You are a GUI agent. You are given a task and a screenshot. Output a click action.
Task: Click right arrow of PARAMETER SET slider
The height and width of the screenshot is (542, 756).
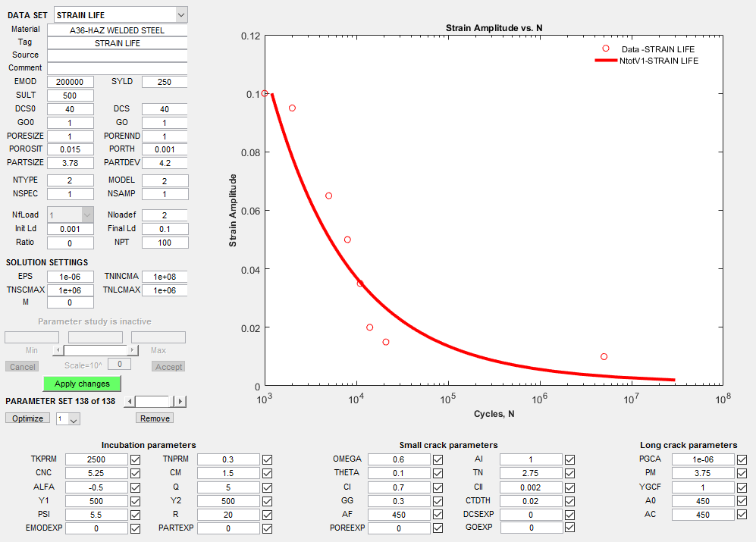point(180,402)
